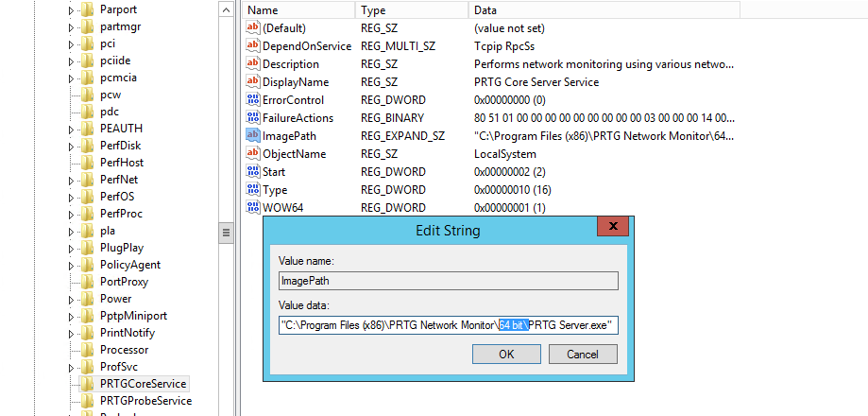
Task: Expand the PlugPlay tree node
Action: 71,248
